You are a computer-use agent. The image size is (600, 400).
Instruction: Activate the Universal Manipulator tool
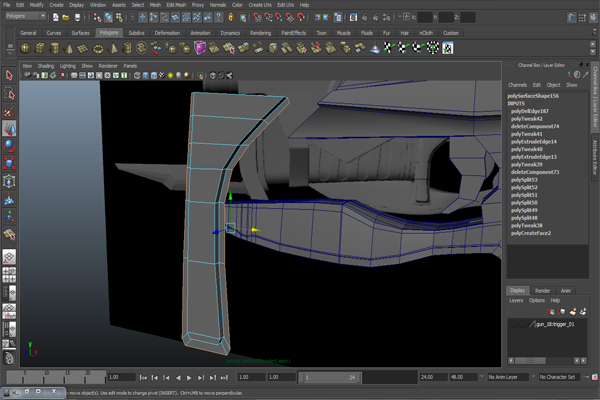click(9, 181)
